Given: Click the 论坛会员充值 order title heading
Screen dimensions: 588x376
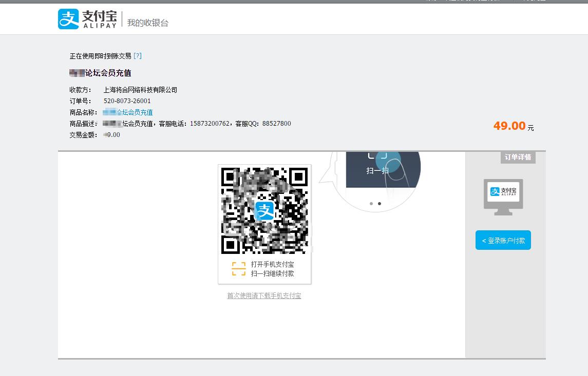Looking at the screenshot, I should point(100,73).
